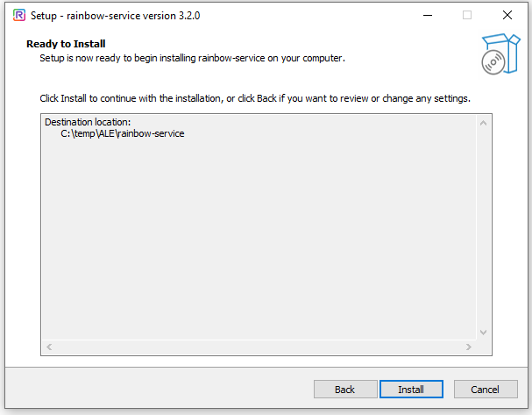Click the horizontal scrollbar track in summary box
The image size is (532, 415).
click(259, 347)
